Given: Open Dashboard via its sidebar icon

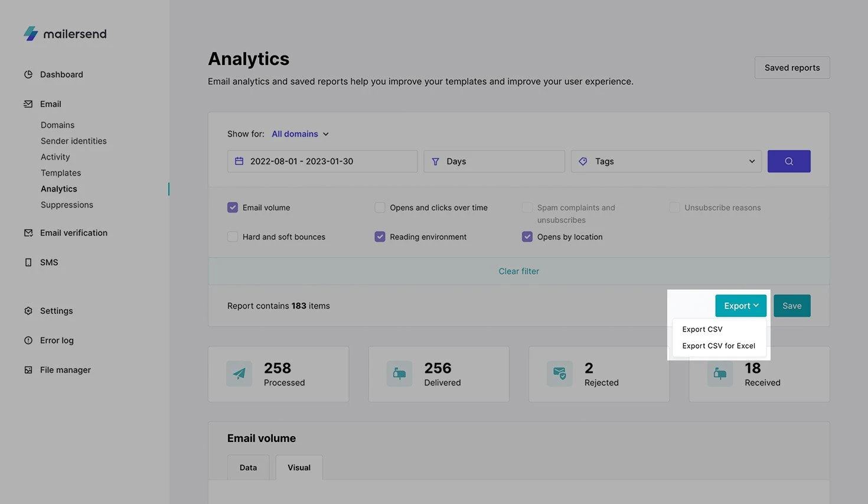Looking at the screenshot, I should [28, 74].
